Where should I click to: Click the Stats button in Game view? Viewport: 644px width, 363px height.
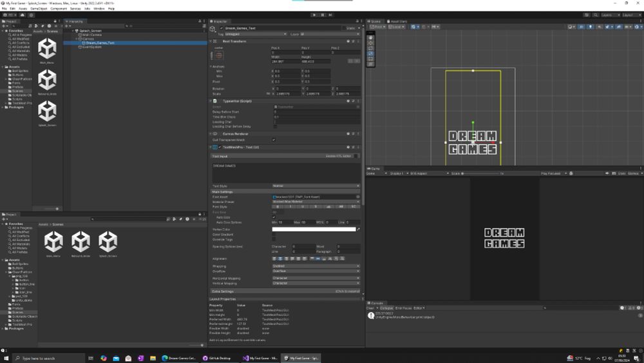click(622, 173)
